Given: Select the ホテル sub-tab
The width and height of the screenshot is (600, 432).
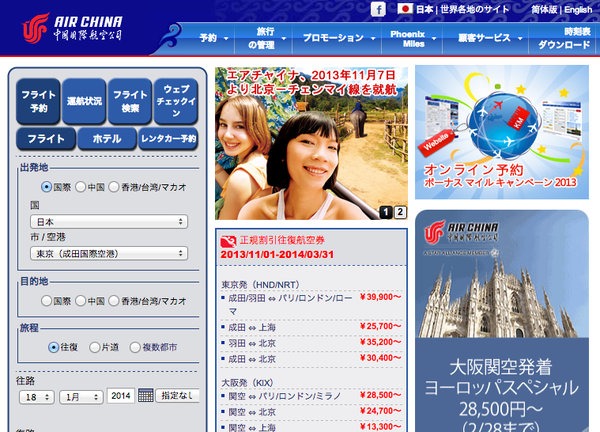Looking at the screenshot, I should coord(107,139).
